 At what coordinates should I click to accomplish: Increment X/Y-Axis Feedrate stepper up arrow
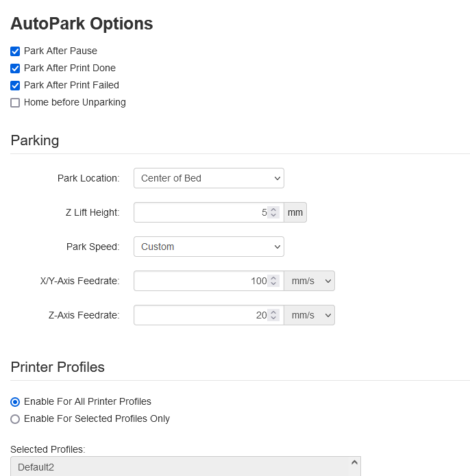[x=273, y=278]
